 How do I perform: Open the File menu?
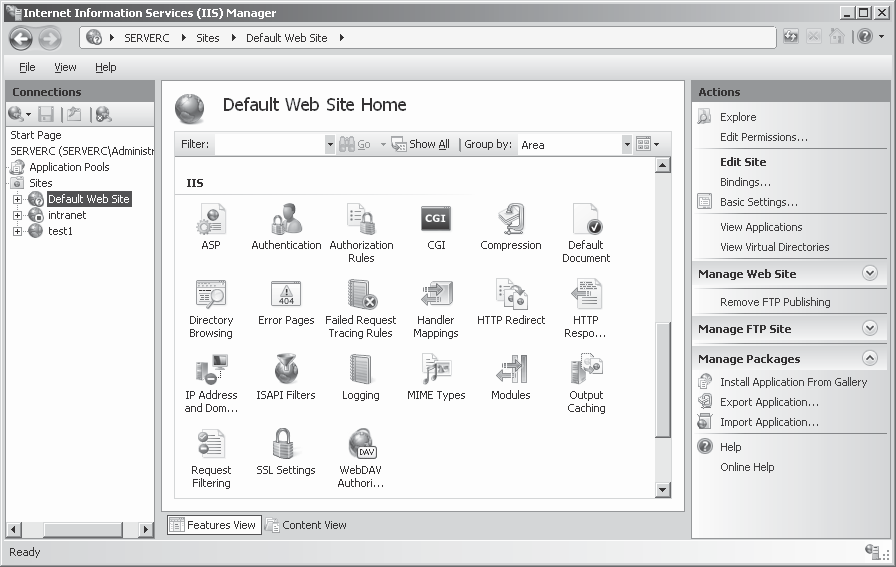tap(27, 67)
